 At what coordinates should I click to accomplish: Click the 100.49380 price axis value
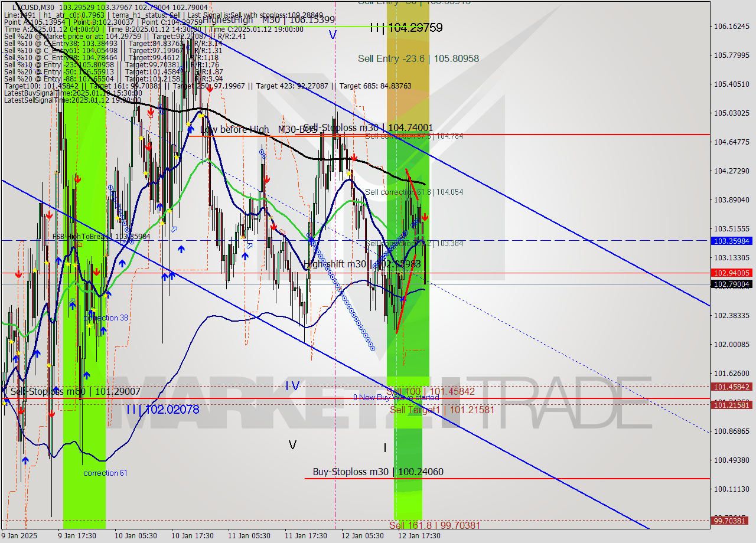coord(731,460)
